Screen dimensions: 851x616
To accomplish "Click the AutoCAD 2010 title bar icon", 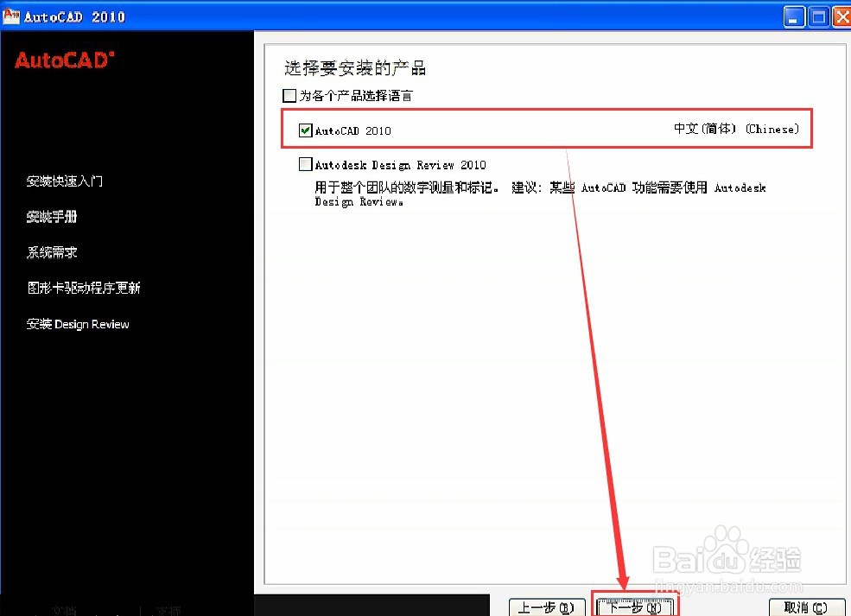I will 11,16.
